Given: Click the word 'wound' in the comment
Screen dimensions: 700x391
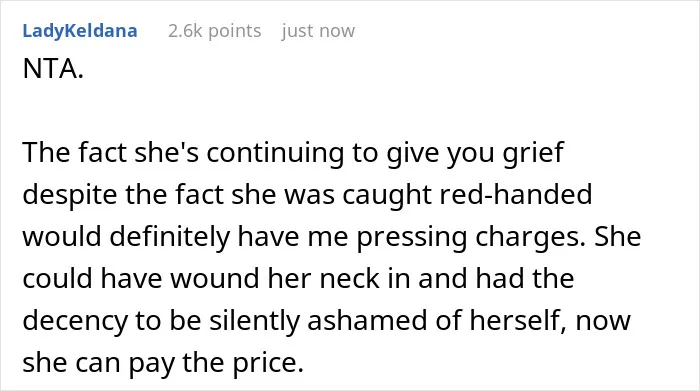Looking at the screenshot, I should pos(215,279).
